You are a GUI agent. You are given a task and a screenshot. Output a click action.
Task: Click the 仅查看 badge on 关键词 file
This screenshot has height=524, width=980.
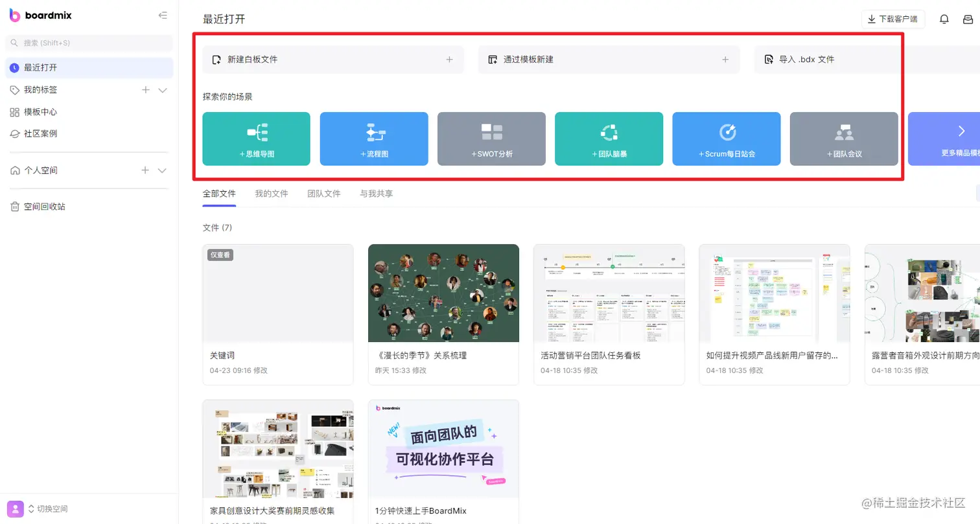click(220, 255)
